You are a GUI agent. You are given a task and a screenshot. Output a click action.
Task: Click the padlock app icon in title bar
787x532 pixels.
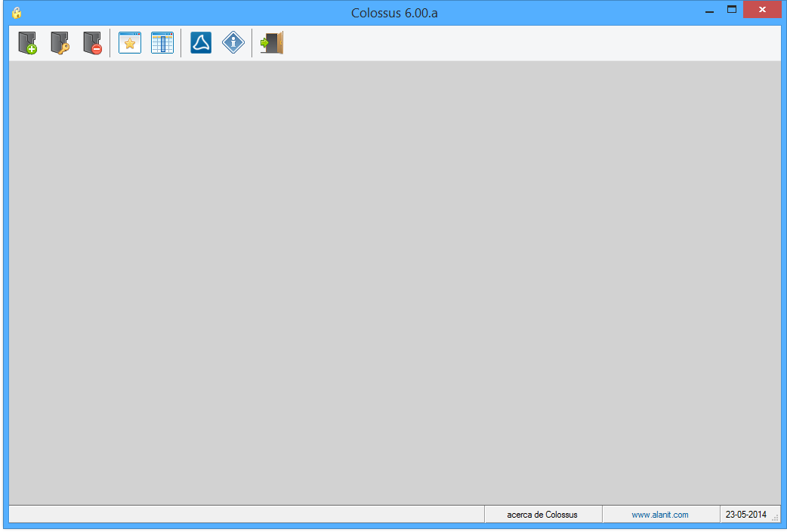pos(17,13)
